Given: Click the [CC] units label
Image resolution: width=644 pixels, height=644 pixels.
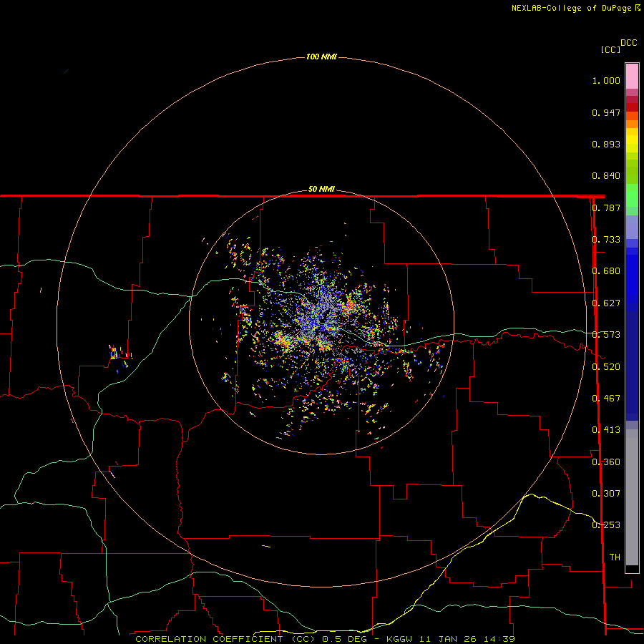Looking at the screenshot, I should [x=610, y=49].
